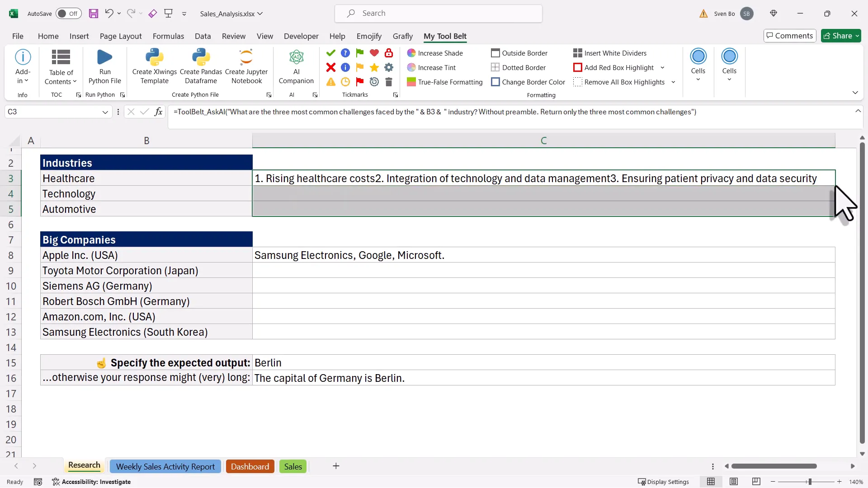Image resolution: width=868 pixels, height=488 pixels.
Task: Click the Share button
Action: click(x=841, y=36)
